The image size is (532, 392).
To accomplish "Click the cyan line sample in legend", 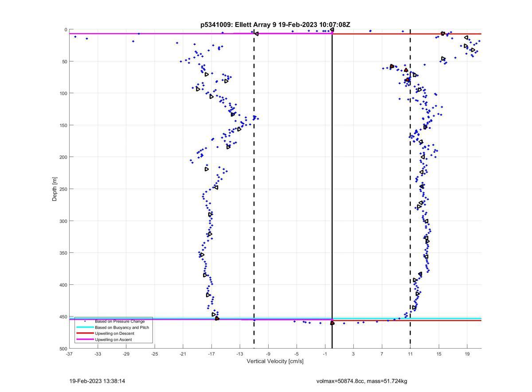I will pos(85,327).
